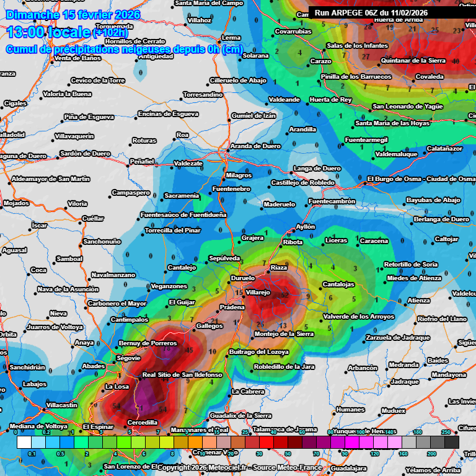This screenshot has width=476, height=476.
Task: Click the Cantalojas town label
Action: click(x=338, y=284)
